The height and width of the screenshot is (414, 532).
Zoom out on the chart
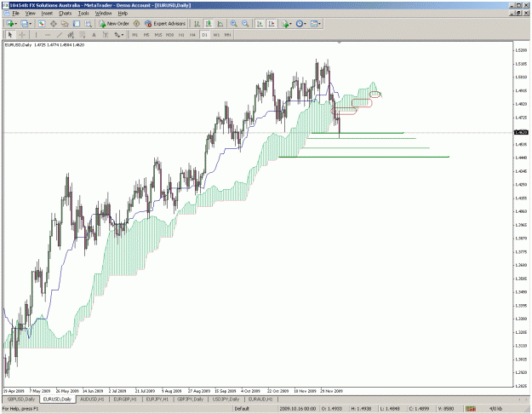pyautogui.click(x=245, y=24)
